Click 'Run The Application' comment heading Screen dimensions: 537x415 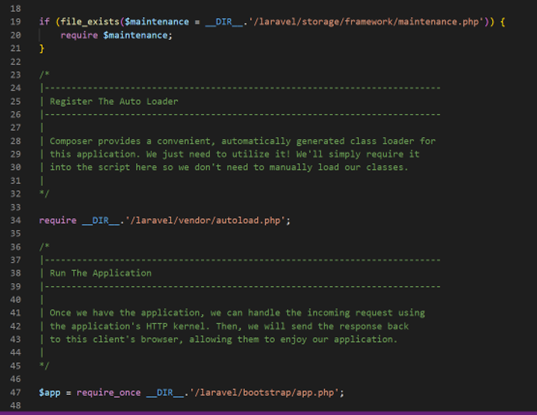tap(101, 273)
